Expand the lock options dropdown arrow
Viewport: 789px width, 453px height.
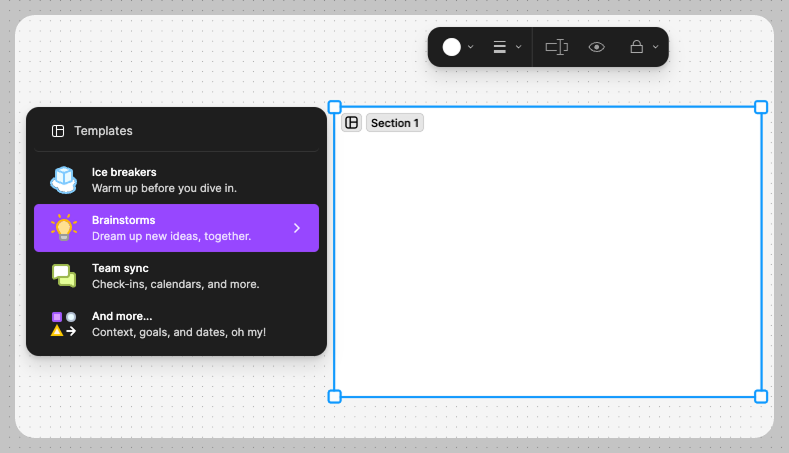point(656,47)
